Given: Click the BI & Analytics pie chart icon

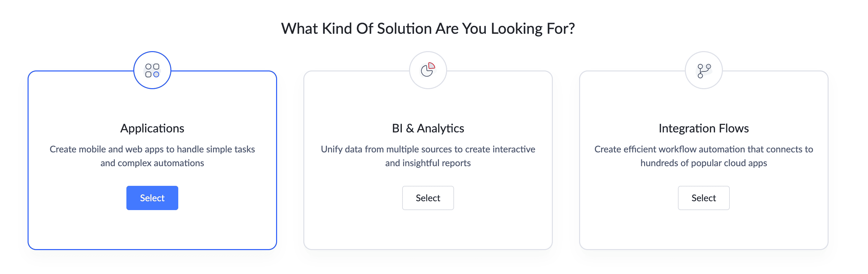Looking at the screenshot, I should [x=428, y=70].
